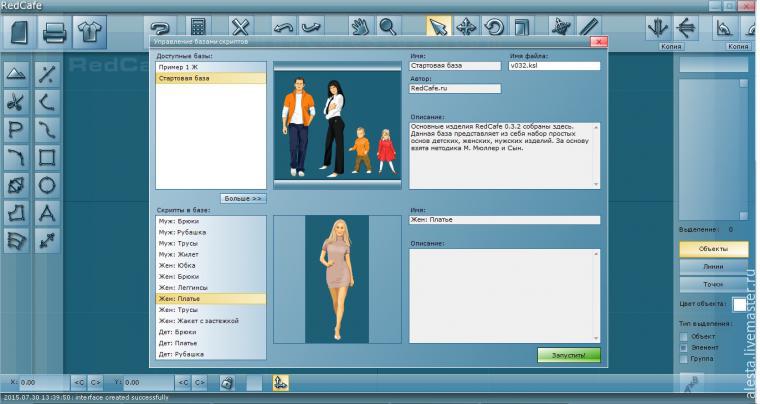760x404 pixels.
Task: Select the letter A text tool
Action: tap(47, 213)
